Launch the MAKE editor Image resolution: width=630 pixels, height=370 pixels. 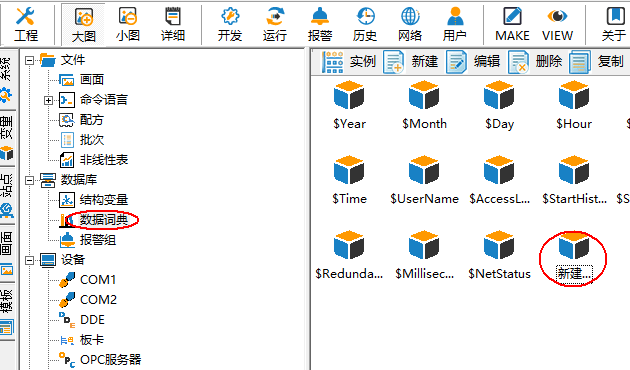[512, 24]
